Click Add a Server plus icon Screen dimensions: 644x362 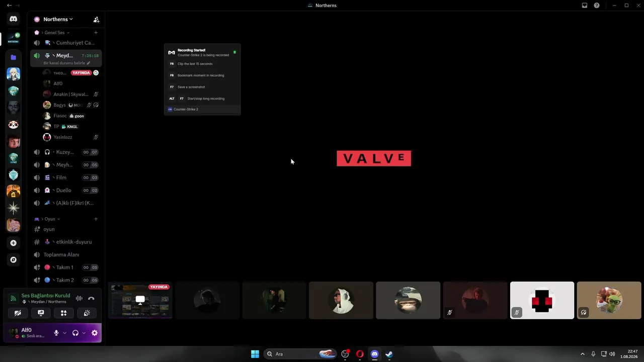(14, 243)
